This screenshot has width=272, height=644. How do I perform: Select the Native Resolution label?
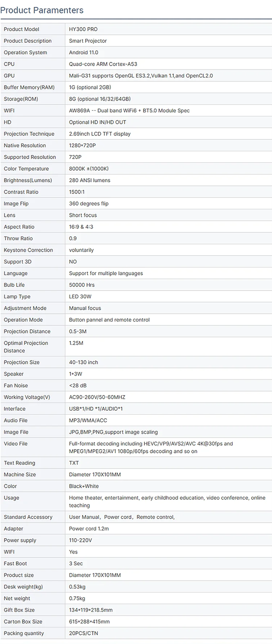coord(25,145)
